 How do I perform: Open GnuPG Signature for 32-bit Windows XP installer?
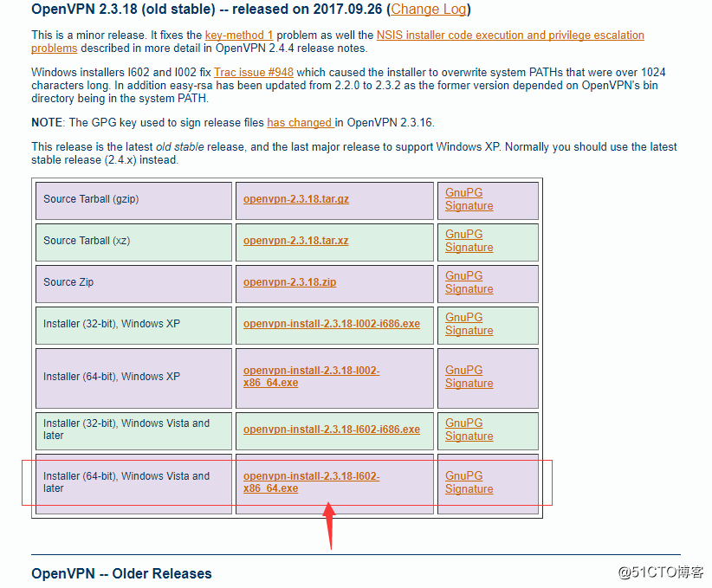pyautogui.click(x=469, y=324)
